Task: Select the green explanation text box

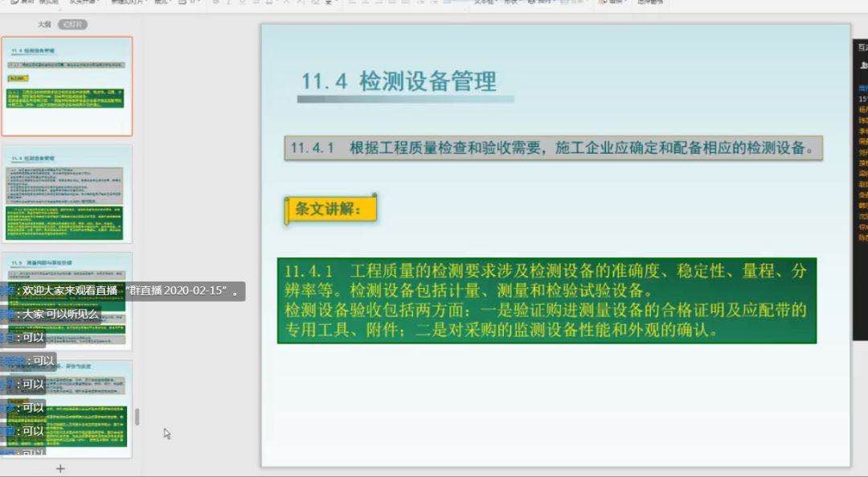Action: click(x=547, y=300)
